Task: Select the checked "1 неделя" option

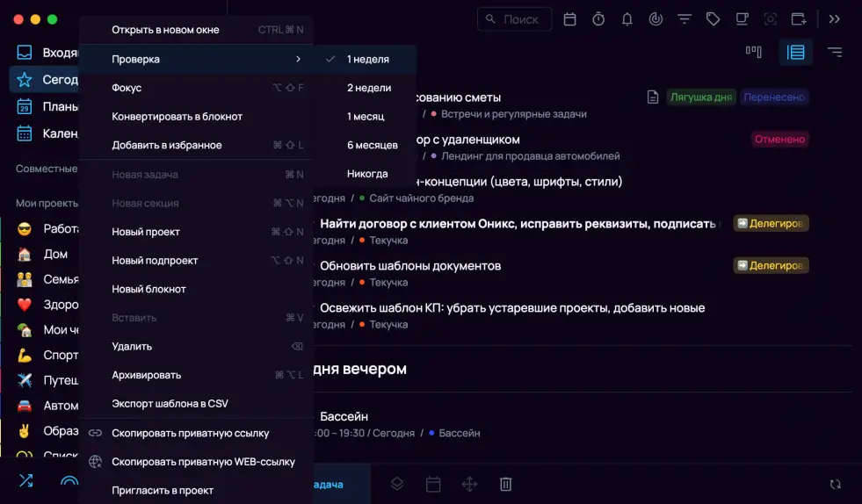Action: coord(367,59)
